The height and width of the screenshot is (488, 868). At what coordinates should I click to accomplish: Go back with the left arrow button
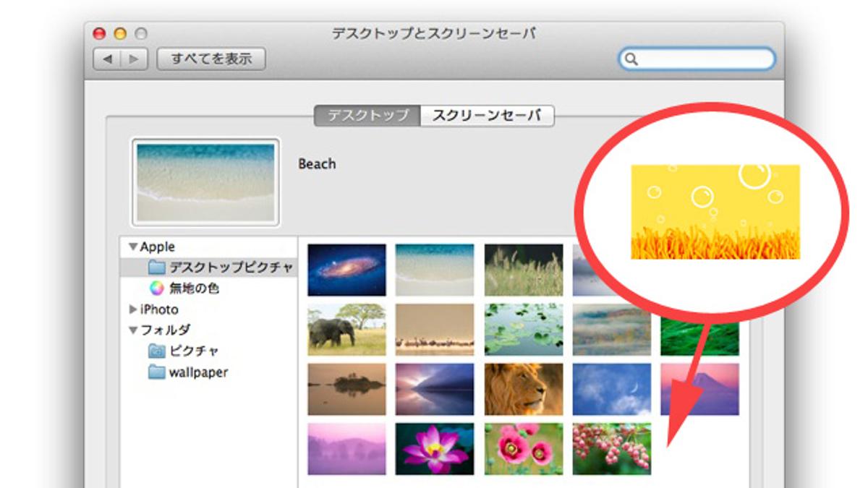[107, 59]
